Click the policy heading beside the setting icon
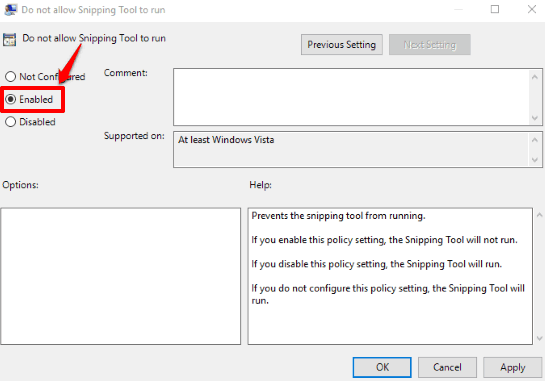Screen dimensions: 545x381 pyautogui.click(x=94, y=38)
